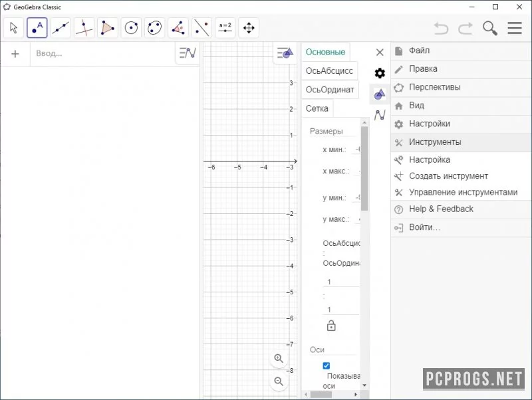
Task: Expand the Файл menu
Action: pyautogui.click(x=461, y=50)
